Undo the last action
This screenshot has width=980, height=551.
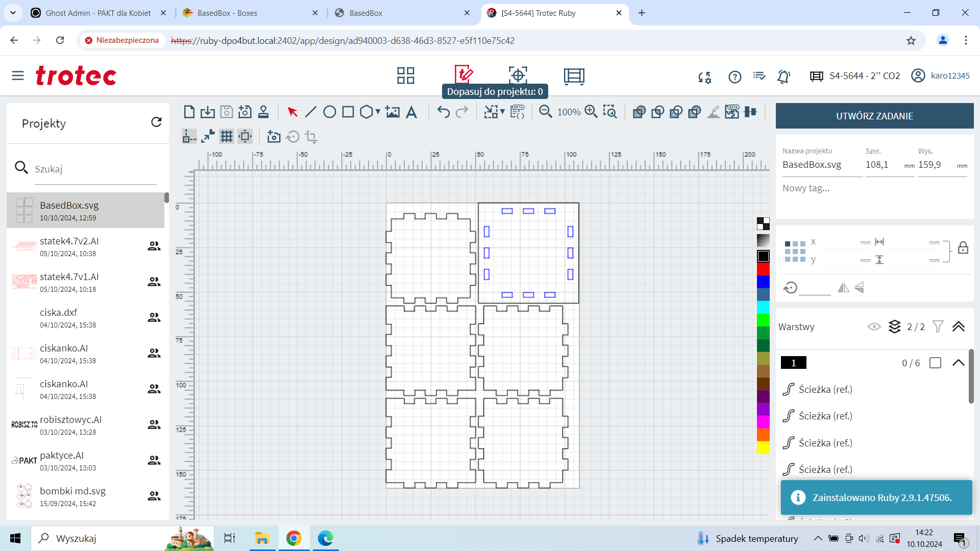[444, 112]
